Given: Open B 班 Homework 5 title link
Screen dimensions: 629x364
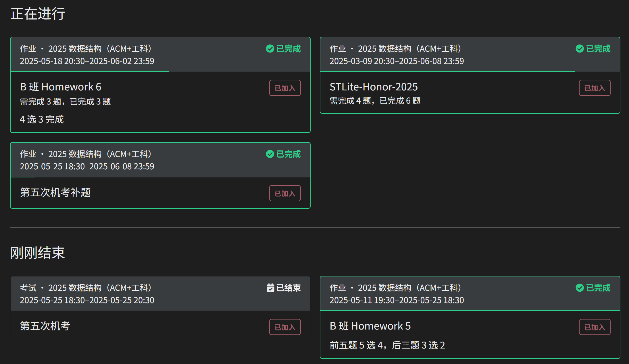Looking at the screenshot, I should click(370, 326).
